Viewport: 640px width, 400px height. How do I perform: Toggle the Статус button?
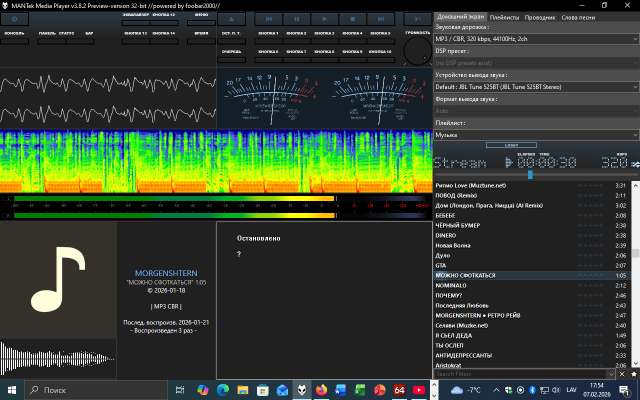[80, 41]
